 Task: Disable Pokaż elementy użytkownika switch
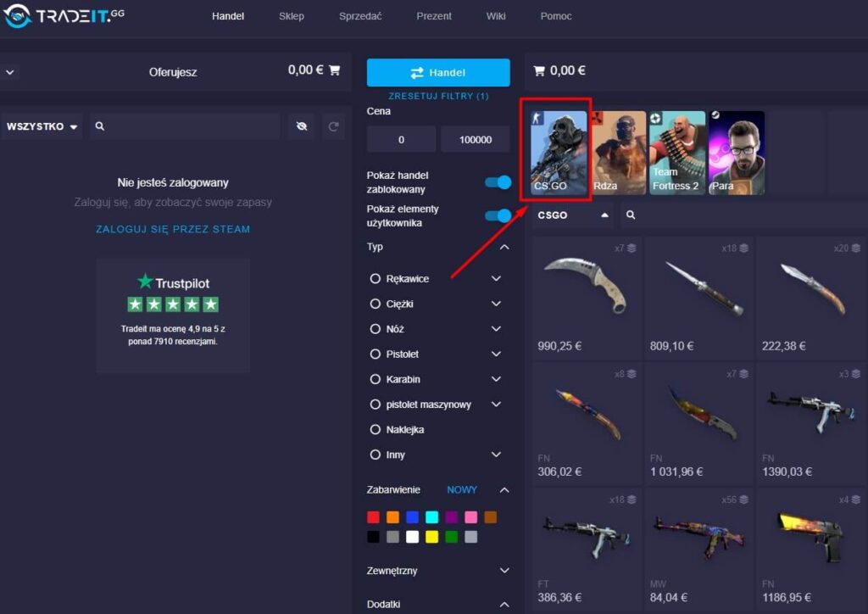pyautogui.click(x=498, y=215)
